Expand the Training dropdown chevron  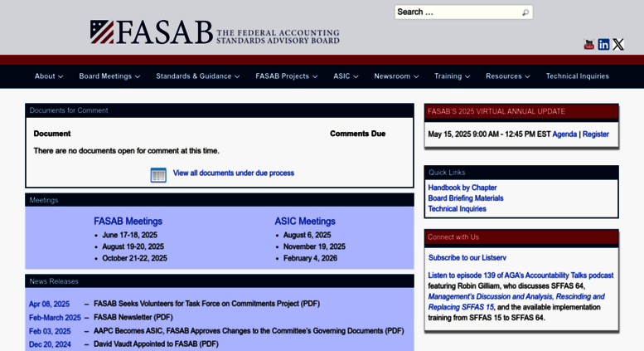tap(467, 76)
